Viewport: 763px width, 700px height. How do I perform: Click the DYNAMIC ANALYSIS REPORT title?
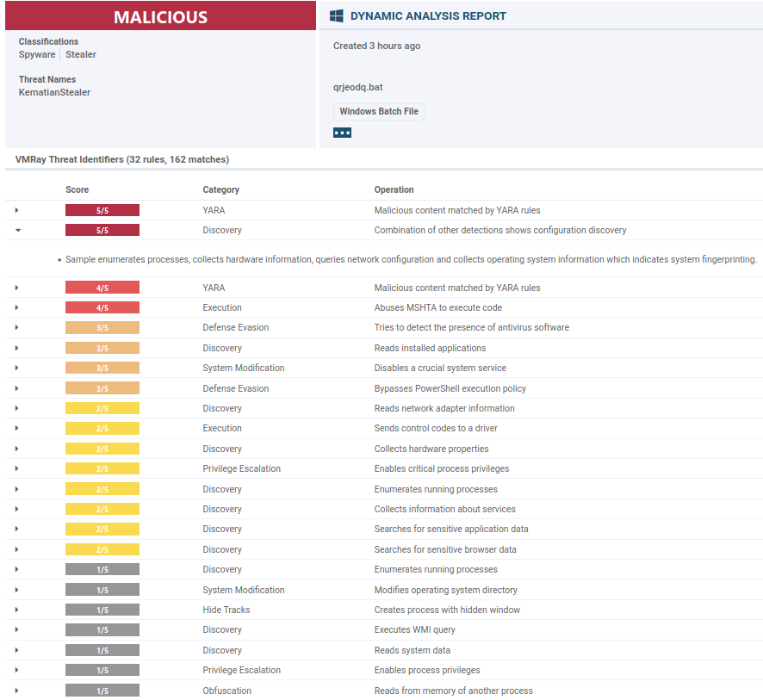pos(428,16)
